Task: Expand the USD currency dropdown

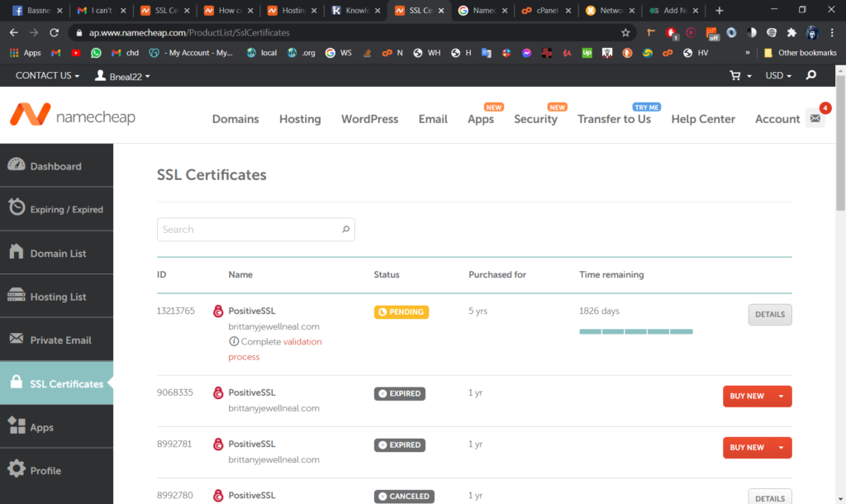Action: pyautogui.click(x=778, y=75)
